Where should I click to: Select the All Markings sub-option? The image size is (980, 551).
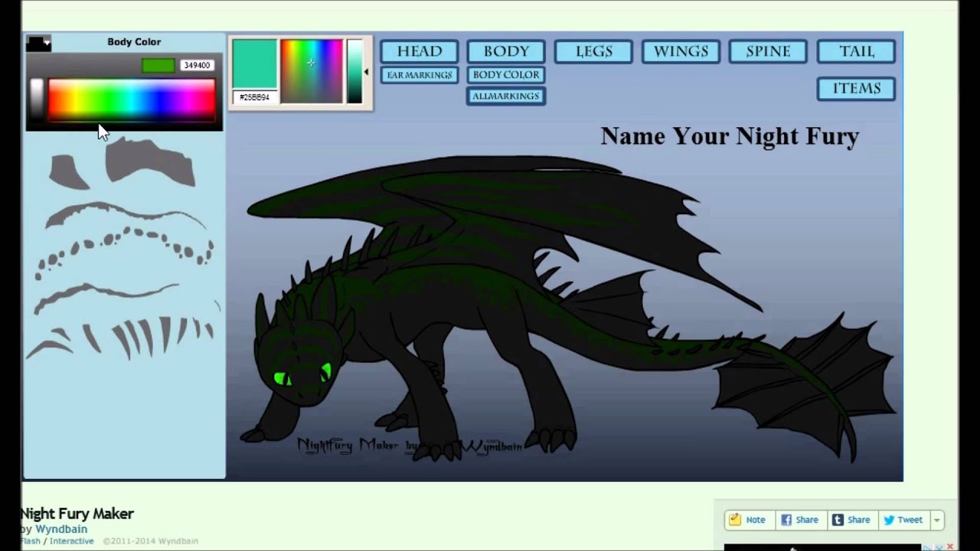coord(506,96)
